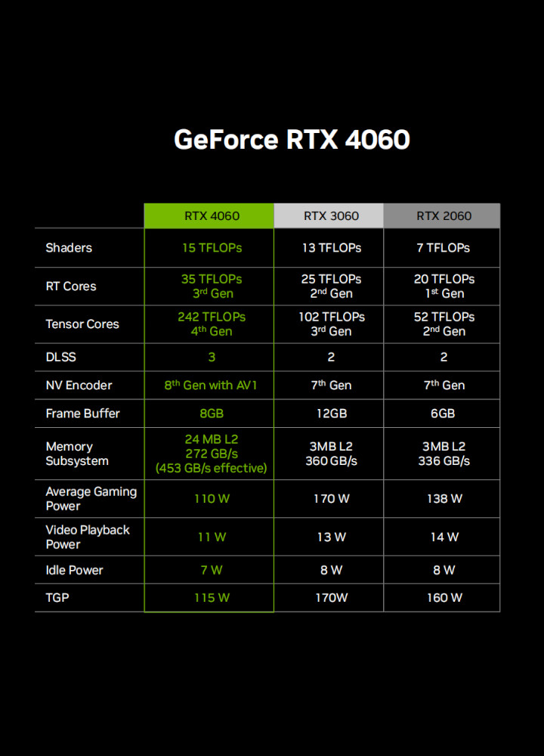Select the 8th Gen with AV1 cell
Screen dimensions: 544x756
click(209, 386)
